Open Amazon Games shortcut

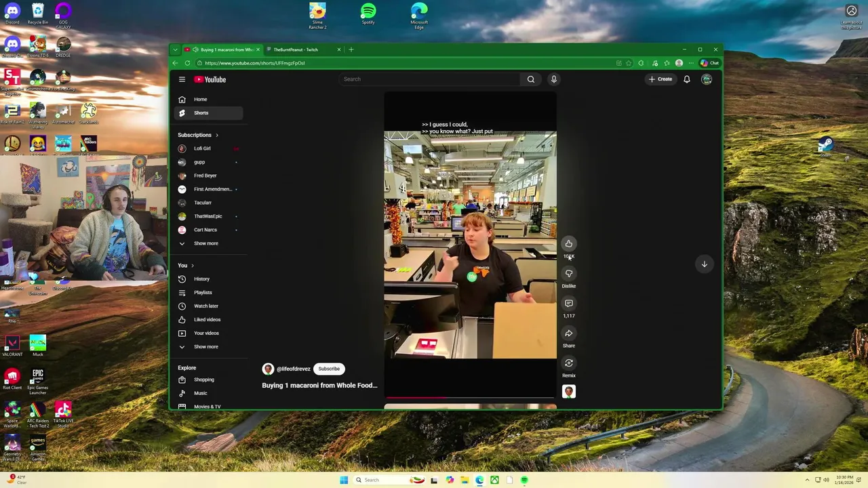tap(38, 449)
